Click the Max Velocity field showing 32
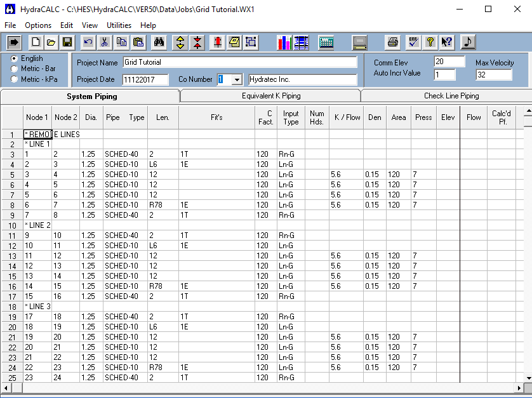 tap(494, 75)
